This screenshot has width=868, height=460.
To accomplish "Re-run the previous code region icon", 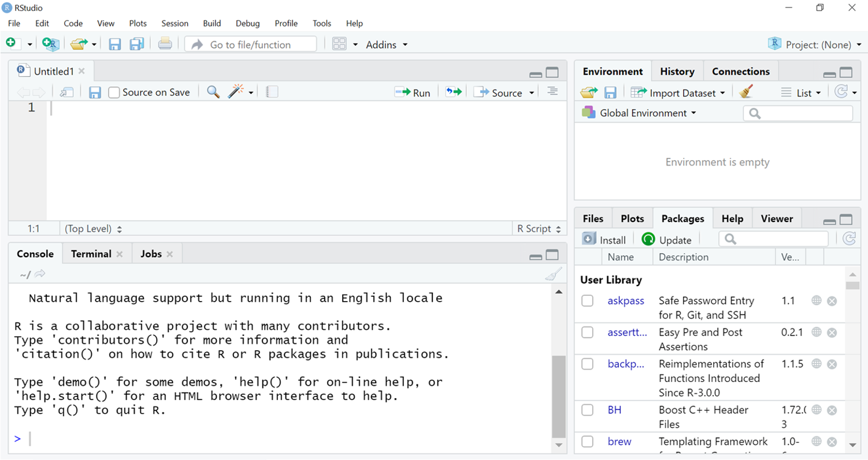I will click(x=454, y=92).
